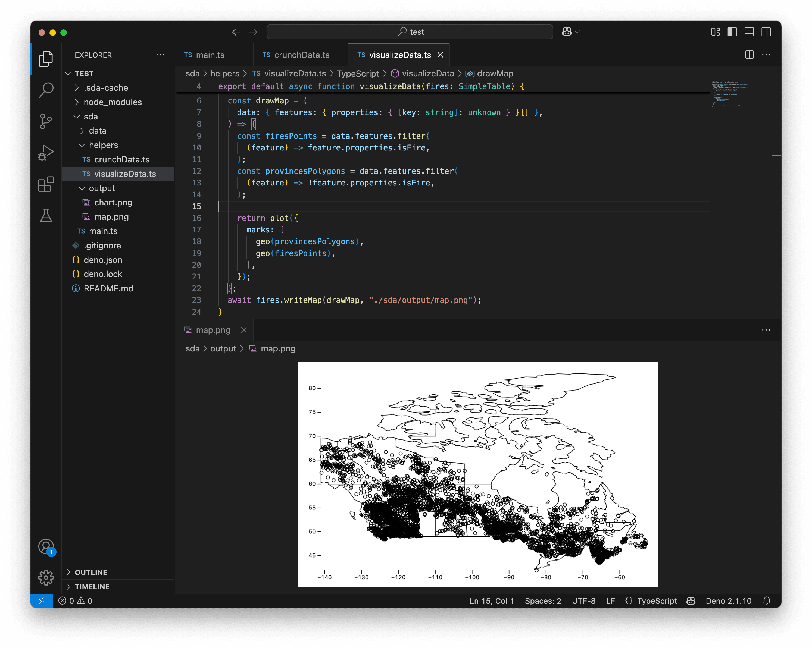Toggle the primary side bar
Image resolution: width=812 pixels, height=648 pixels.
tap(732, 32)
